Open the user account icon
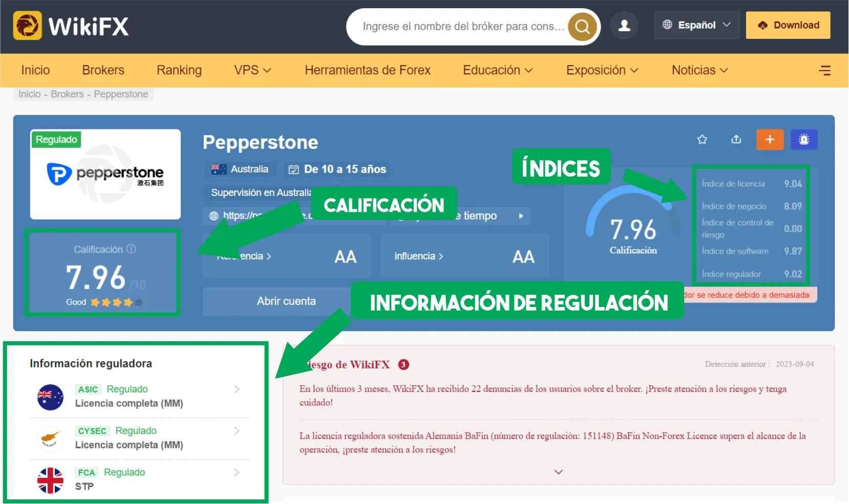The width and height of the screenshot is (849, 504). click(624, 25)
